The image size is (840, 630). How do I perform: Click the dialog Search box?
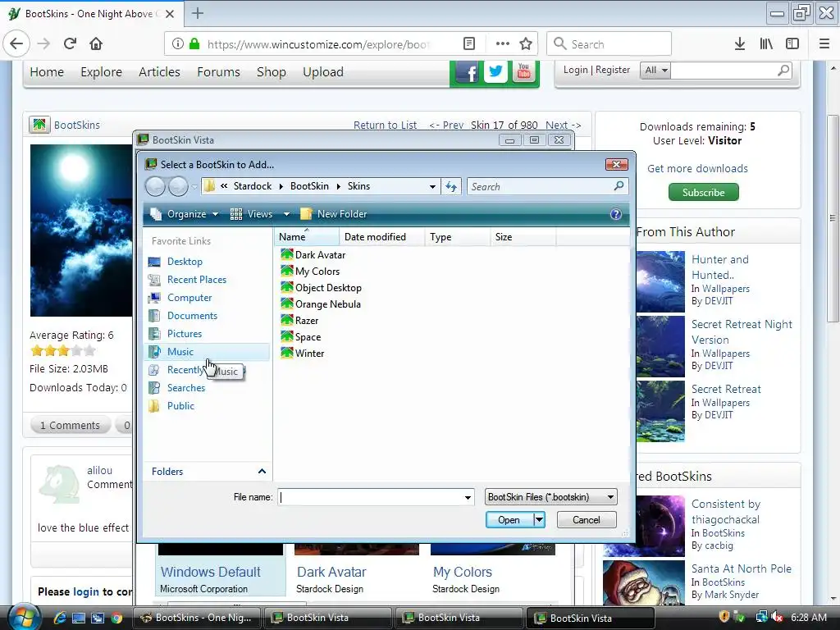[547, 186]
